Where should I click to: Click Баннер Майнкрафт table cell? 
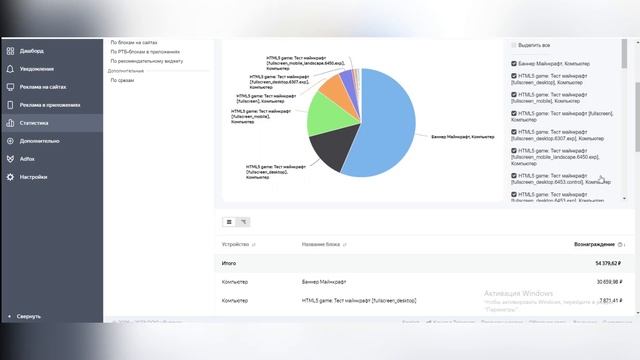(x=324, y=282)
